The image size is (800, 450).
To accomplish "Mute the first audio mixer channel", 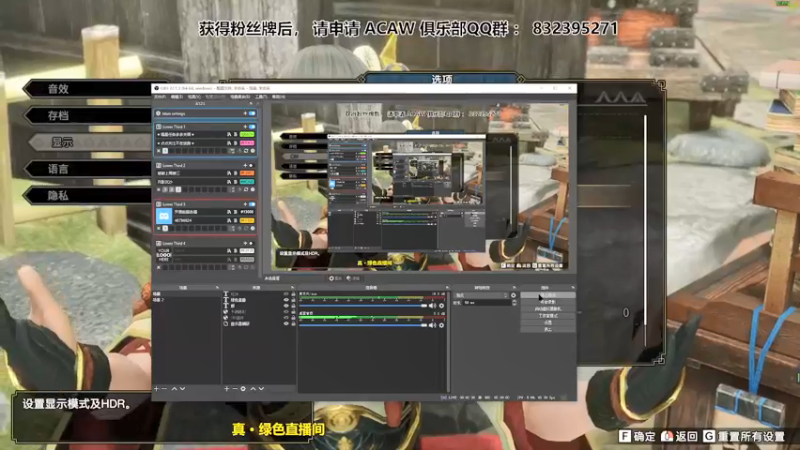I will coord(433,306).
